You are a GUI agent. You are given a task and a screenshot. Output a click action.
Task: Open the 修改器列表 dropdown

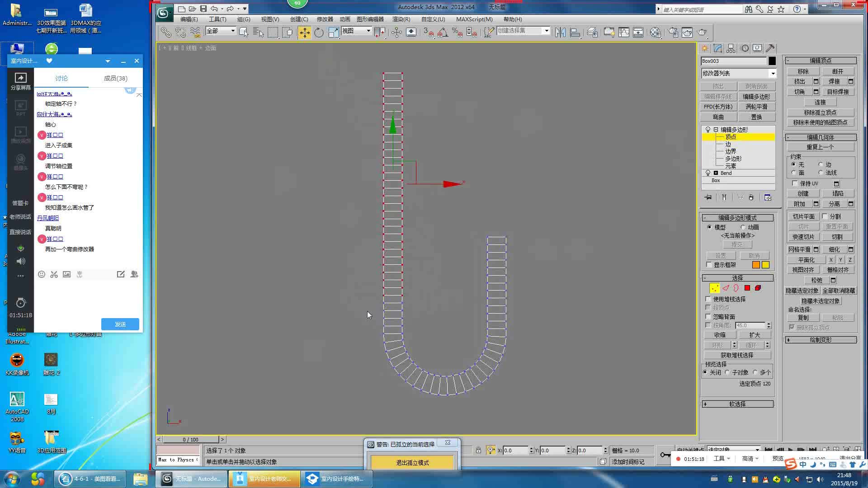point(738,73)
